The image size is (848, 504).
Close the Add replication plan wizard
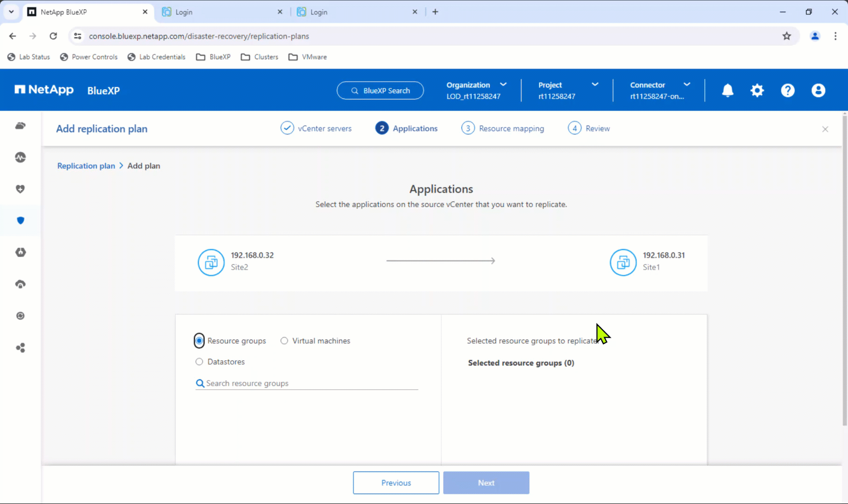coord(825,129)
